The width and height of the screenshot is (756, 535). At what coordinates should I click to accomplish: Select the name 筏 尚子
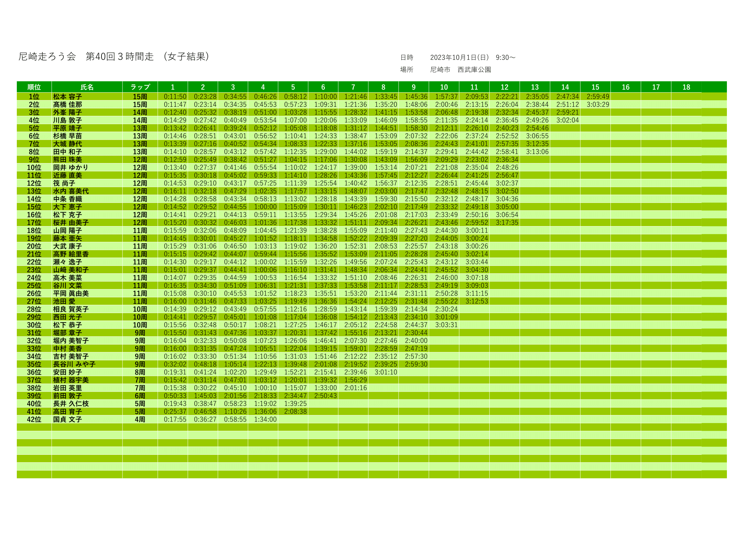pyautogui.click(x=64, y=183)
